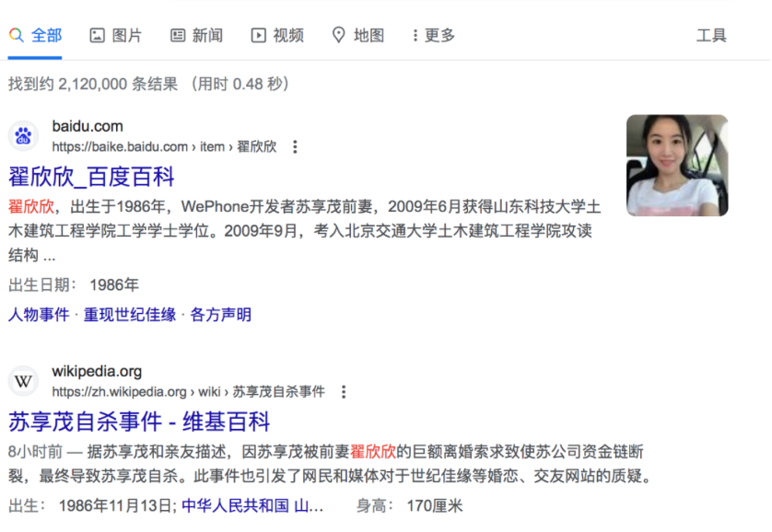This screenshot has height=532, width=772.
Task: Click the 中华人民共和国 山... birthplace link
Action: 252,505
